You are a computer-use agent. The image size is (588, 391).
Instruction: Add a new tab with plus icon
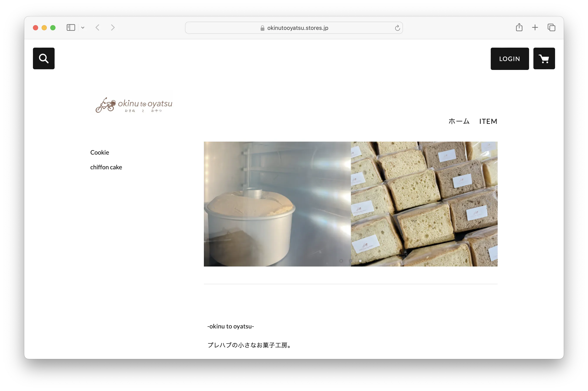(535, 27)
